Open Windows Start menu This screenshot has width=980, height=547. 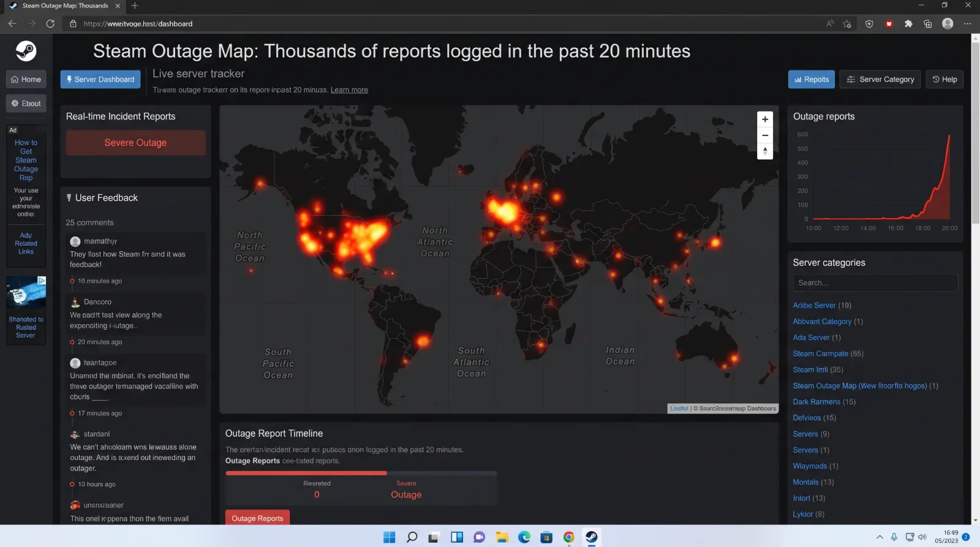pyautogui.click(x=389, y=537)
